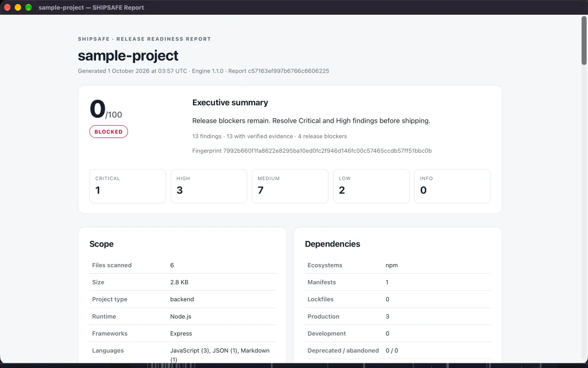Maximize the report window with green button

[x=28, y=7]
